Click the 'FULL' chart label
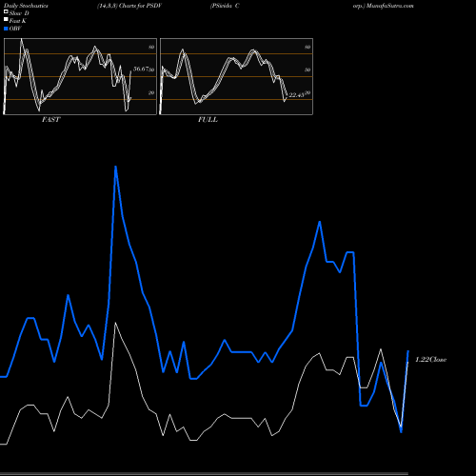Viewport: 476px width, 476px height. 208,120
